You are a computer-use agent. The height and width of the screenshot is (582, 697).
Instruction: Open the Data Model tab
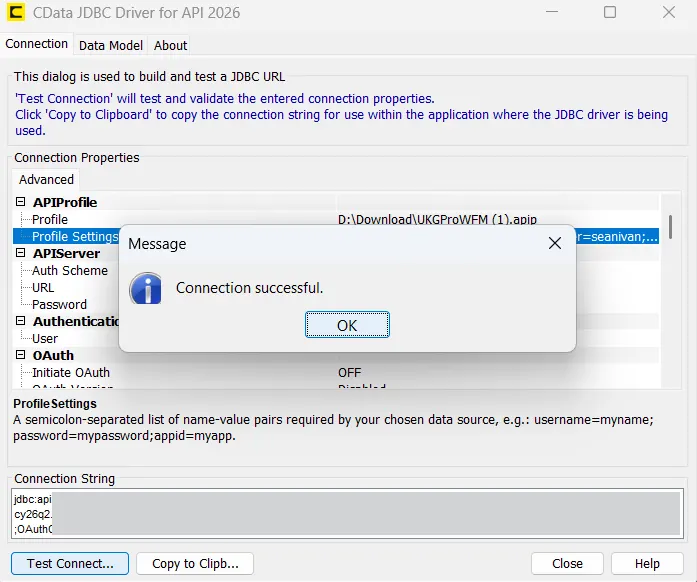[x=111, y=45]
